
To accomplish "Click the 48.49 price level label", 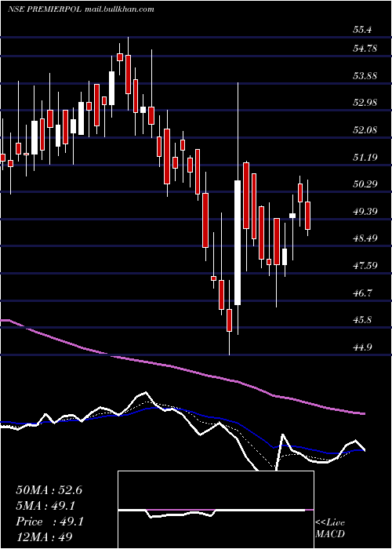I will coord(365,238).
